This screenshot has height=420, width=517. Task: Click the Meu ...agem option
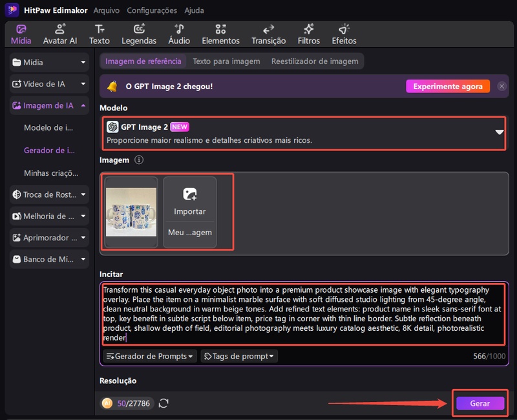pyautogui.click(x=189, y=233)
